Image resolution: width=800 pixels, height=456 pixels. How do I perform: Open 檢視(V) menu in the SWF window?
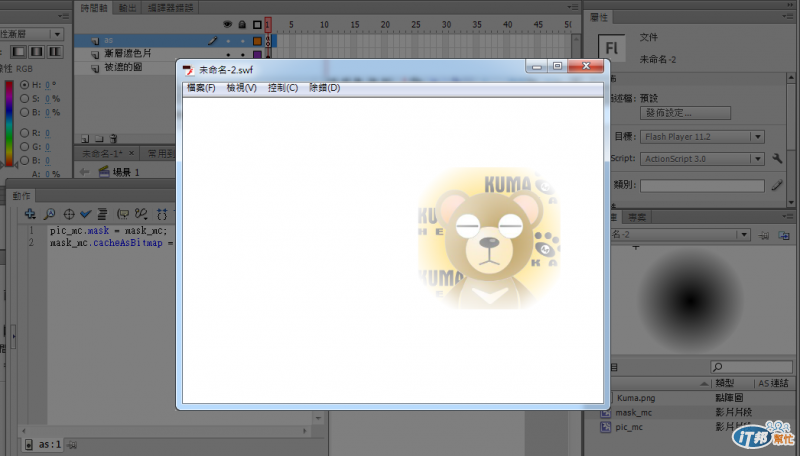[x=241, y=88]
